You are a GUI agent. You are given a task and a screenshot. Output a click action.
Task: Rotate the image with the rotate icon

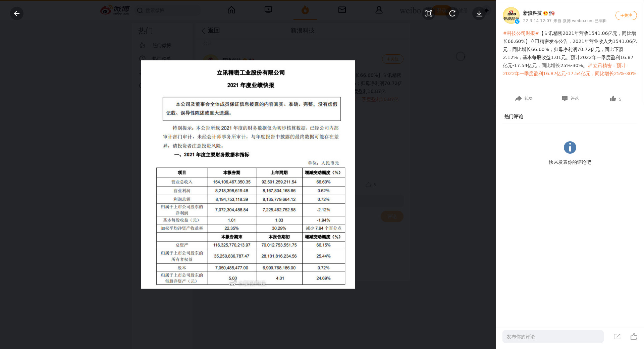tap(452, 13)
